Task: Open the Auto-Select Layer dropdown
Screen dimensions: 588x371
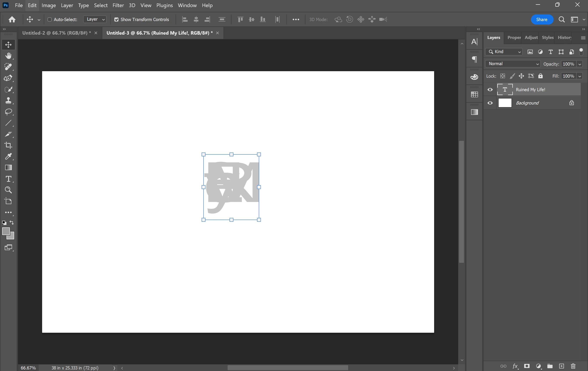Action: 95,19
